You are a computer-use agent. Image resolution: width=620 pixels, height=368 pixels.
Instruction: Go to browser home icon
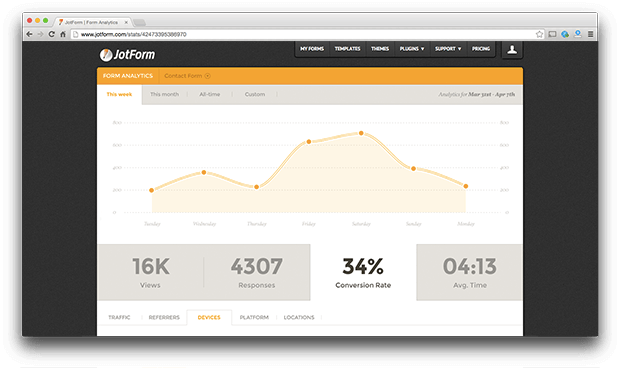(62, 34)
